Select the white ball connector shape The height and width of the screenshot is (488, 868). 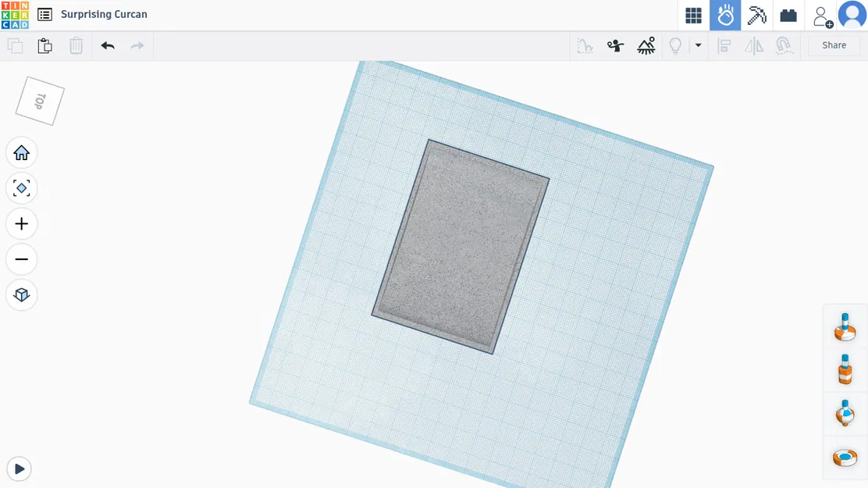845,413
